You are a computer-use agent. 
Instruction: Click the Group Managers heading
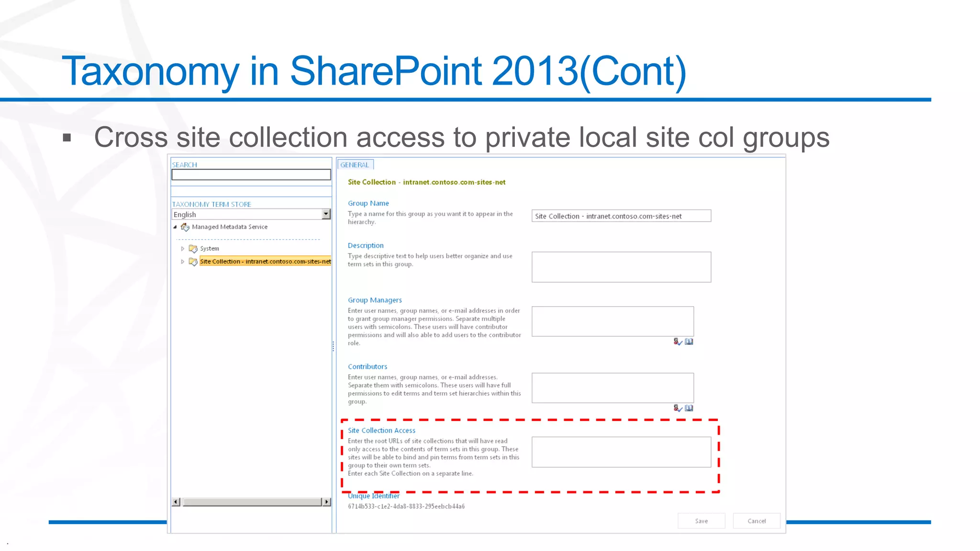[375, 300]
